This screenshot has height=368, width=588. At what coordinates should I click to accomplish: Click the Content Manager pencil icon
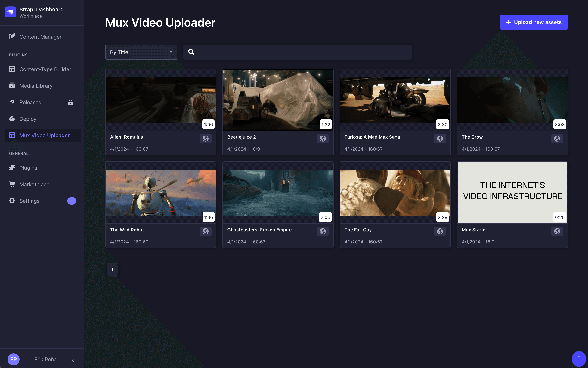point(12,37)
